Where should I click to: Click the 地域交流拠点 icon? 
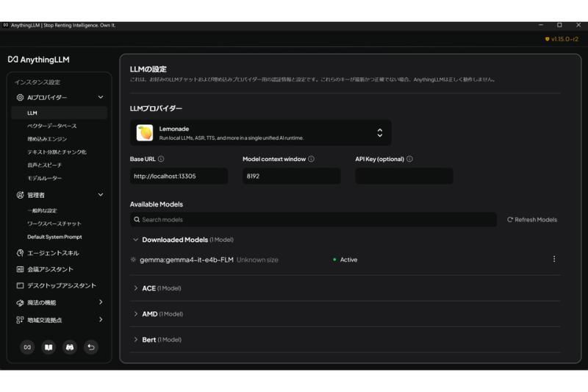click(20, 320)
